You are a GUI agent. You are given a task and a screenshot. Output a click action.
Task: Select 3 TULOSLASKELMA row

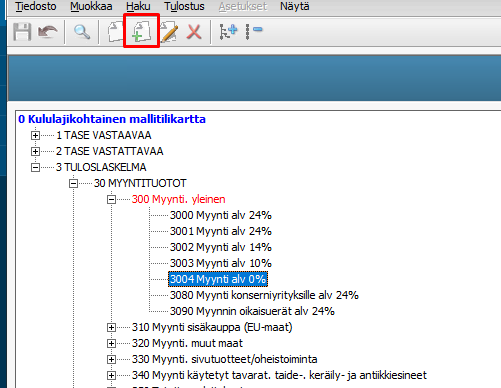point(101,167)
